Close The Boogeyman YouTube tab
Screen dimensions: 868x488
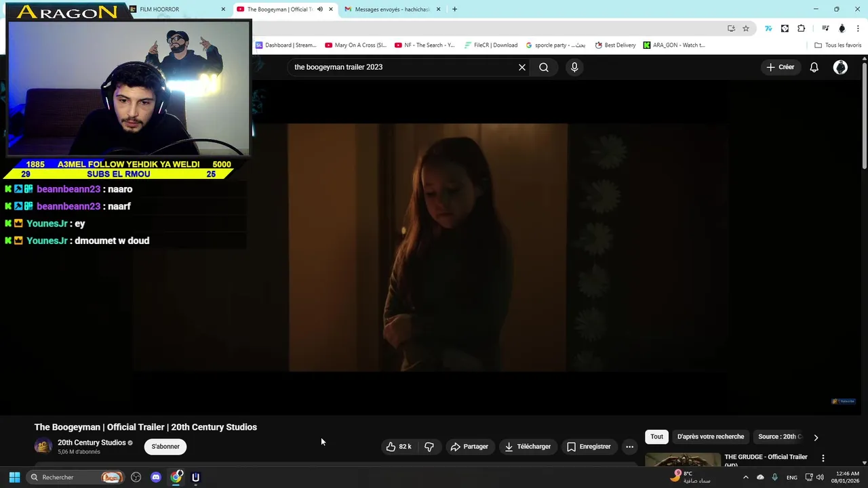click(x=331, y=9)
